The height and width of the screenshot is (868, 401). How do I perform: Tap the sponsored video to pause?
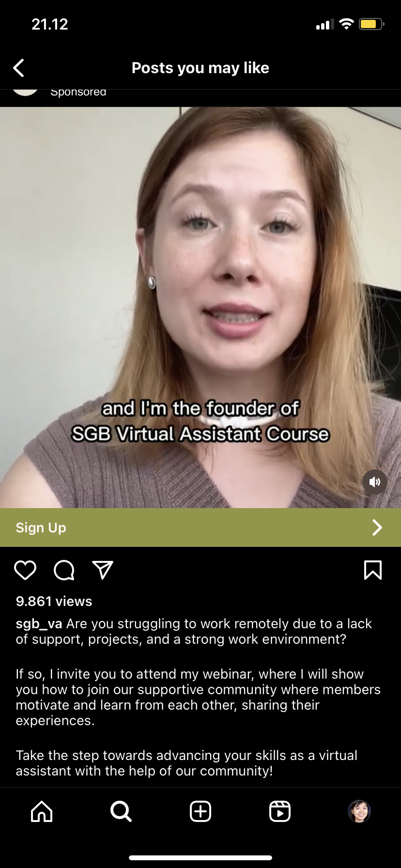200,308
